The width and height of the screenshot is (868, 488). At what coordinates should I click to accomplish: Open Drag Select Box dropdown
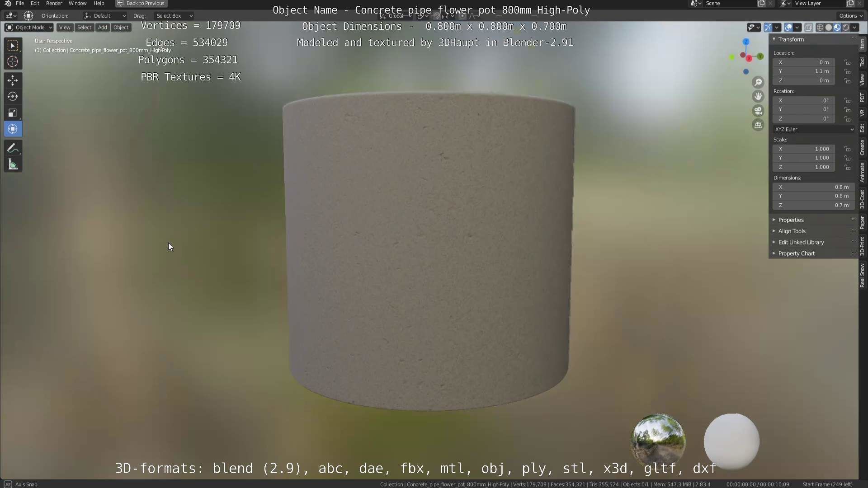[x=174, y=16]
